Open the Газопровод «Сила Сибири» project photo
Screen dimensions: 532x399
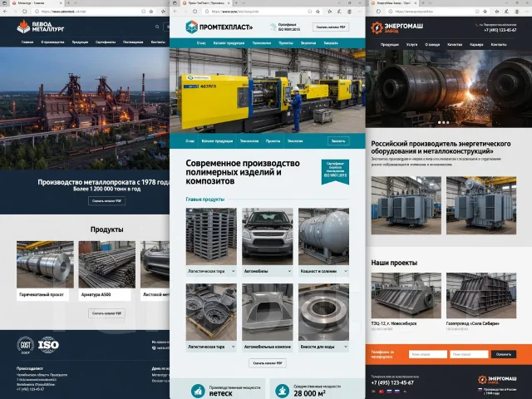point(481,296)
